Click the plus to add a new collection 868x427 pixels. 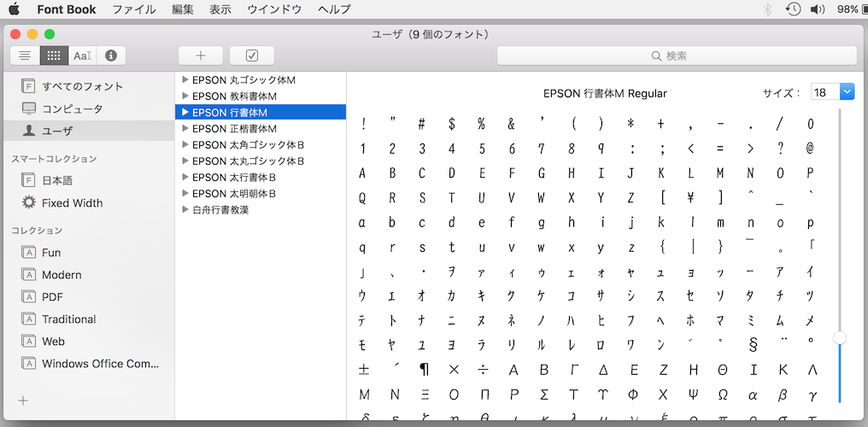click(23, 401)
